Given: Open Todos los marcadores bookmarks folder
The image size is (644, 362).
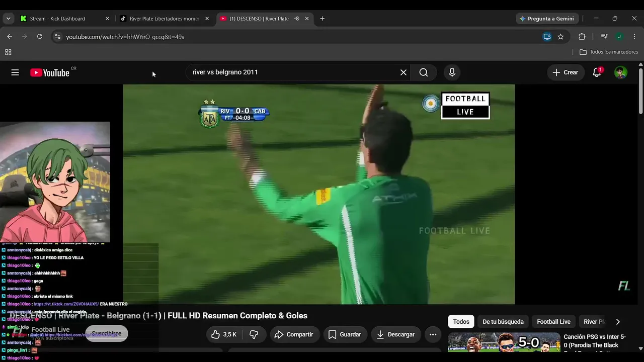Looking at the screenshot, I should 609,52.
